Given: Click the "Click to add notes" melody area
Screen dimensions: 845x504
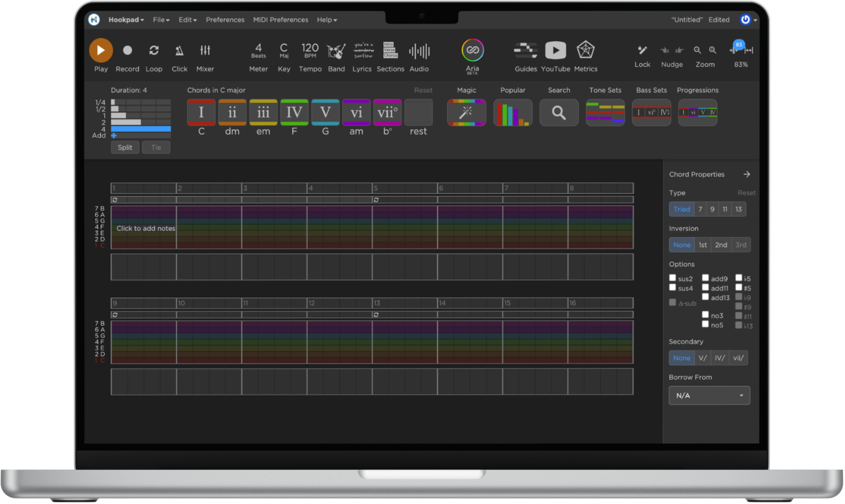Looking at the screenshot, I should [145, 229].
